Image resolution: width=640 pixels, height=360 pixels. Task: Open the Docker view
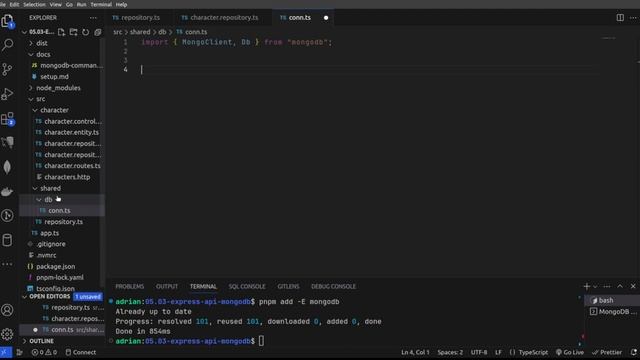tap(7, 191)
